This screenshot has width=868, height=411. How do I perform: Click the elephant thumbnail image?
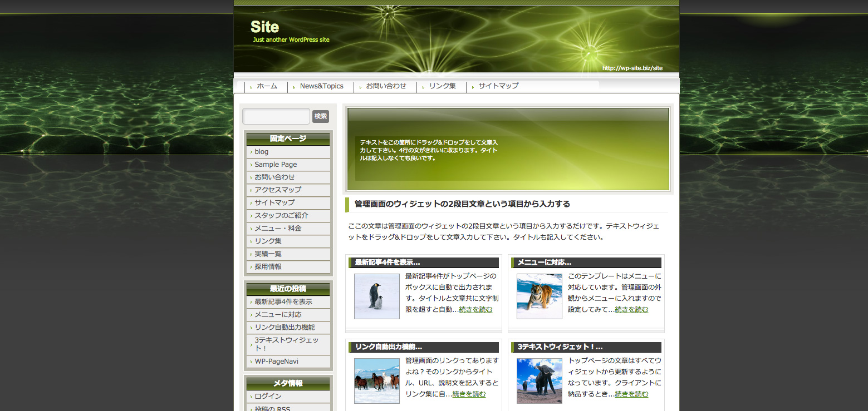pos(540,381)
